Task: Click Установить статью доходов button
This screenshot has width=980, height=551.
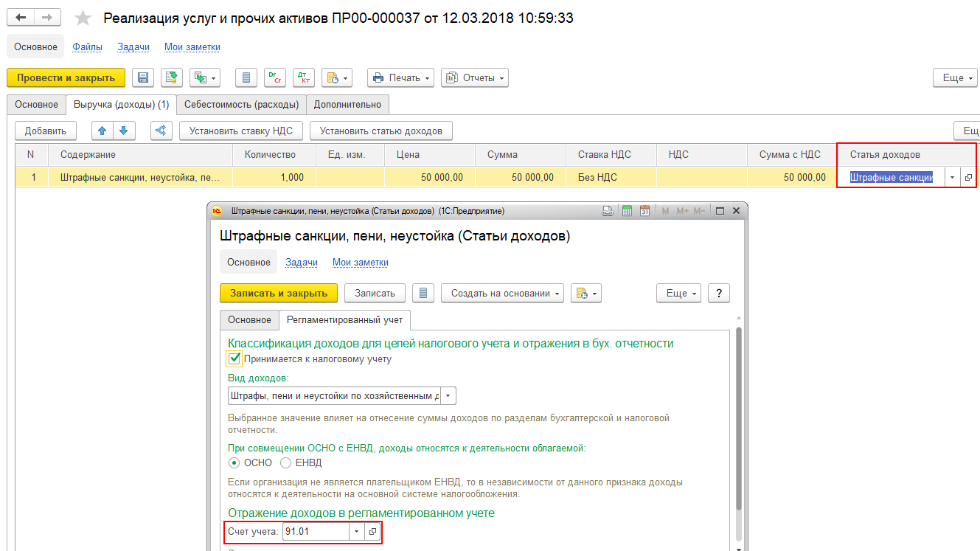Action: [381, 131]
